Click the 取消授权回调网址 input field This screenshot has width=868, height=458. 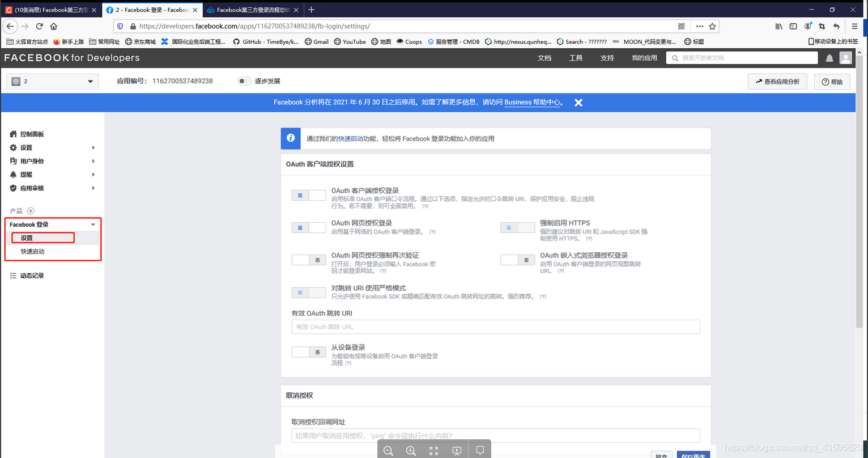pos(496,436)
